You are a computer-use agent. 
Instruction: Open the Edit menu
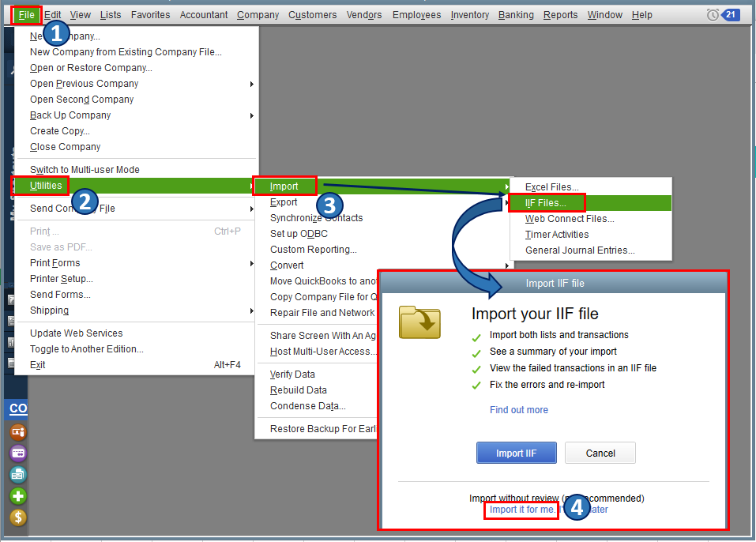pos(53,15)
